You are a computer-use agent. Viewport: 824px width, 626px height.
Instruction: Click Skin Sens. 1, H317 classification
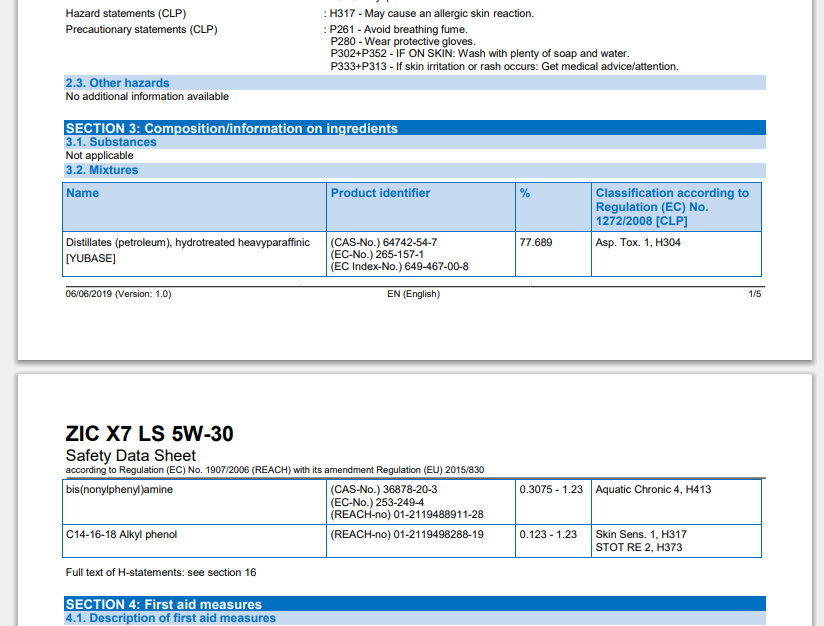(641, 535)
